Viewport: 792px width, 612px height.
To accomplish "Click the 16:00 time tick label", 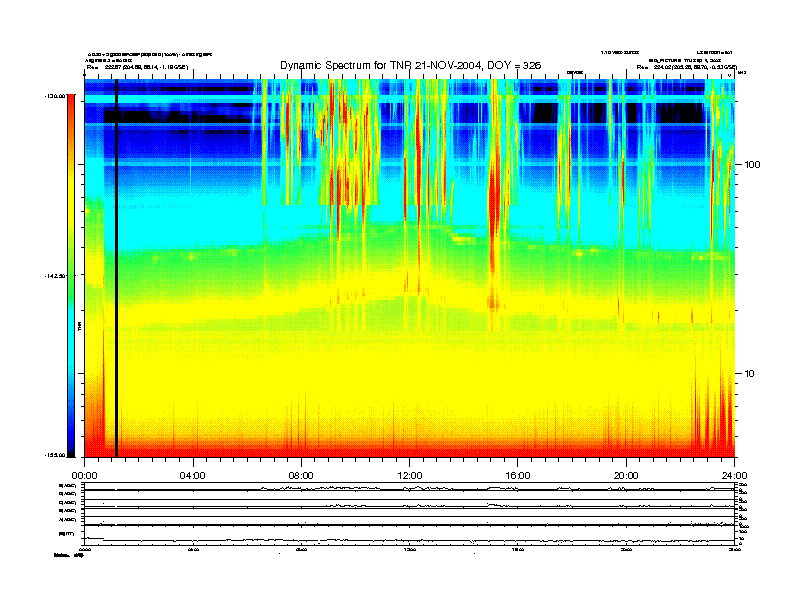I will pos(518,476).
